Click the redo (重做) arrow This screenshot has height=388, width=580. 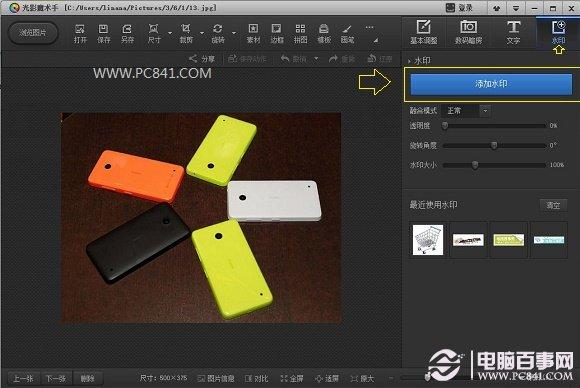333,58
